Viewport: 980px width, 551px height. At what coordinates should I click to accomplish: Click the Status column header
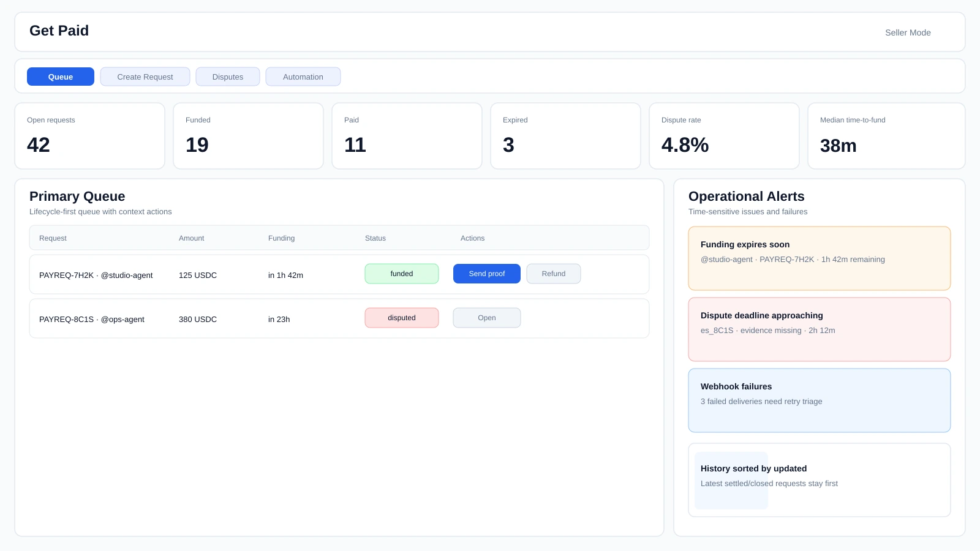click(x=375, y=238)
